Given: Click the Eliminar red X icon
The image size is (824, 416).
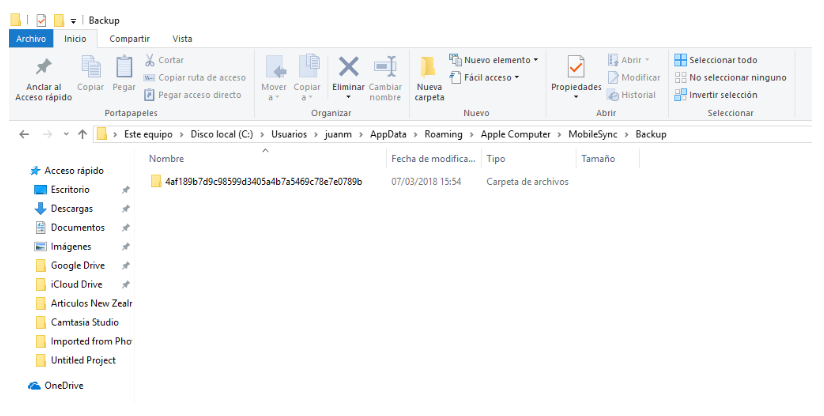Looking at the screenshot, I should 348,68.
